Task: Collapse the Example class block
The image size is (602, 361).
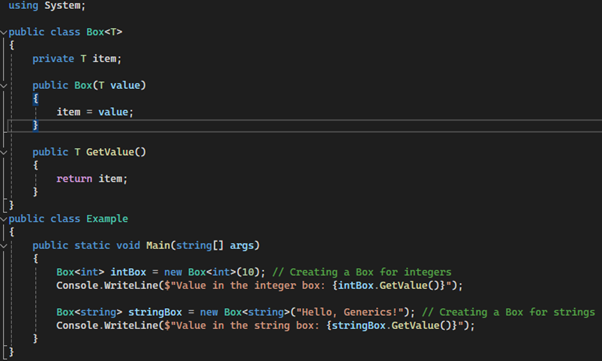Action: tap(3, 219)
